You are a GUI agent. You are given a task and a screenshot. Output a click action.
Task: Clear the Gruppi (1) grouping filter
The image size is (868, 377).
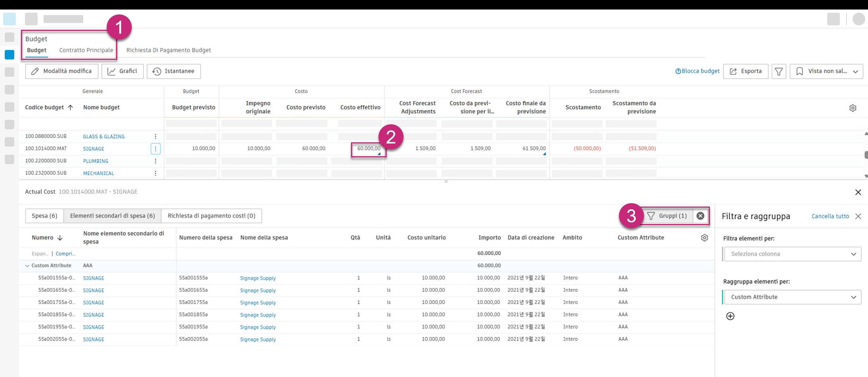700,216
